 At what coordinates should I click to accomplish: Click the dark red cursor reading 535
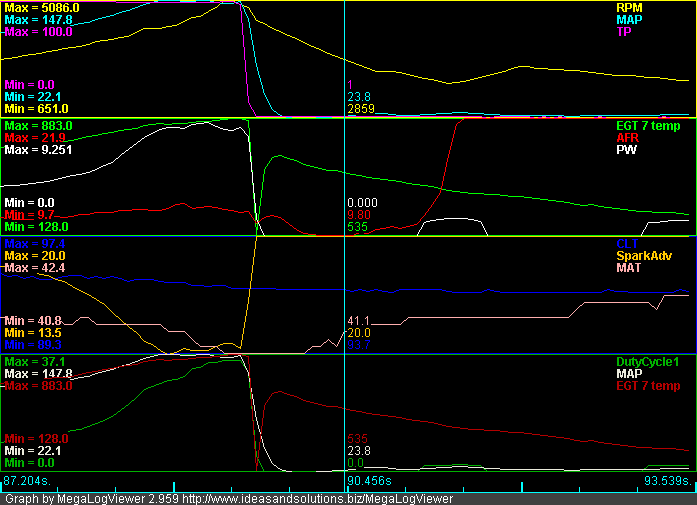pos(358,439)
